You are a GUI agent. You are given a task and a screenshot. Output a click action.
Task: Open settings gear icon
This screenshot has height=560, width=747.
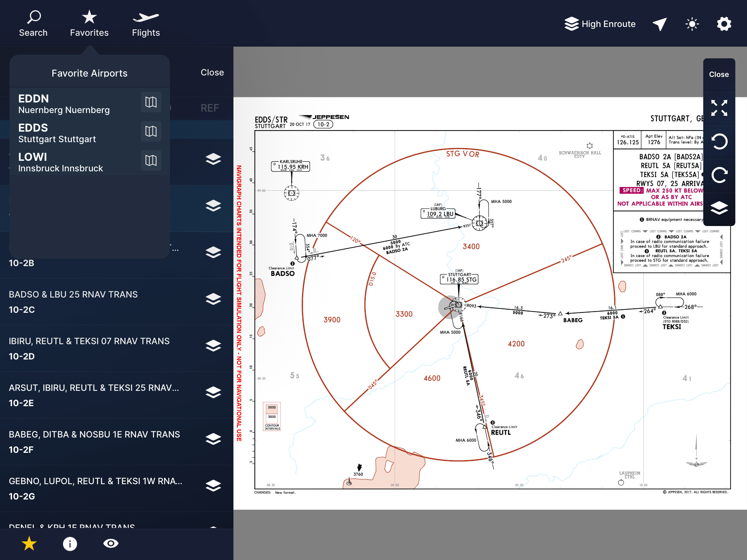coord(724,24)
